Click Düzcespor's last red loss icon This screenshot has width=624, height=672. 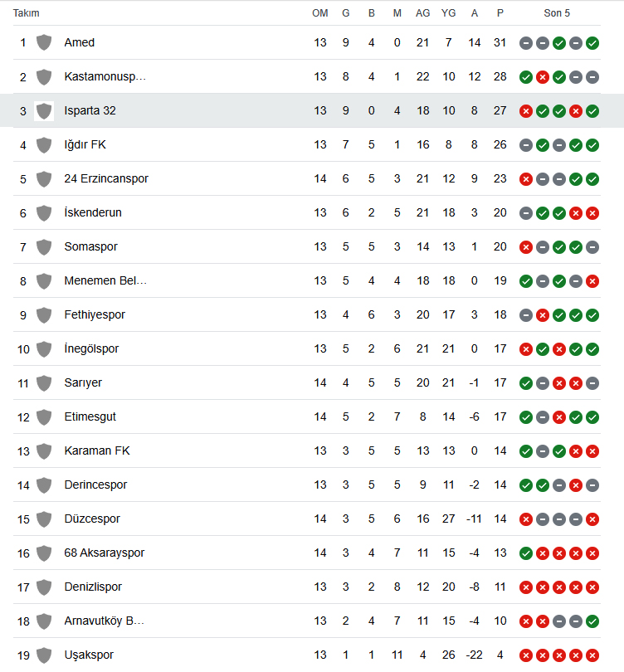pyautogui.click(x=592, y=519)
